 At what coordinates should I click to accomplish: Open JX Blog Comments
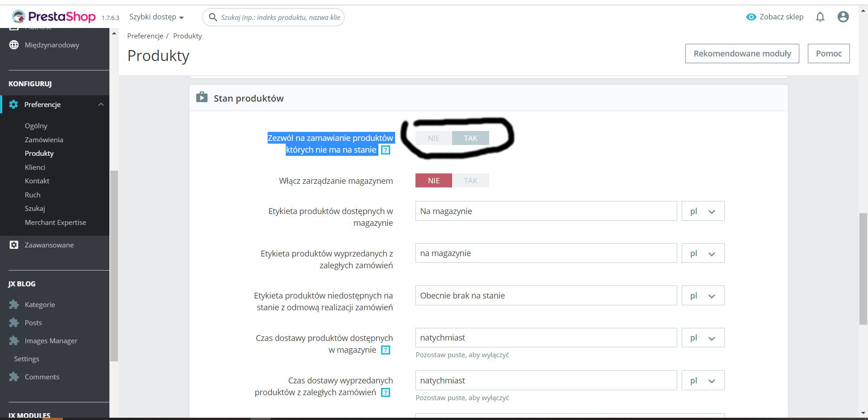(x=42, y=377)
